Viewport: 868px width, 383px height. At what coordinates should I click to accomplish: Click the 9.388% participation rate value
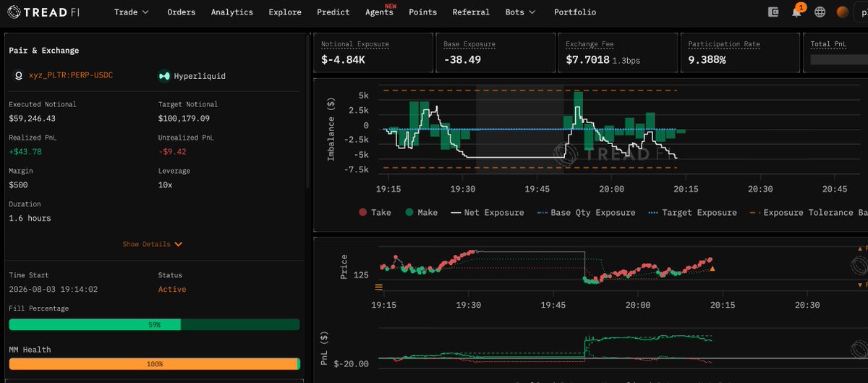point(707,59)
